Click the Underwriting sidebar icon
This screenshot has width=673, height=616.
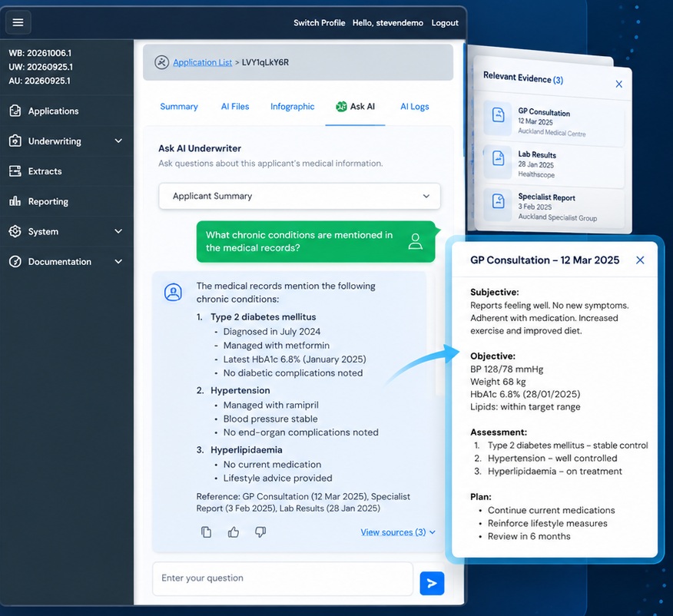pyautogui.click(x=15, y=141)
